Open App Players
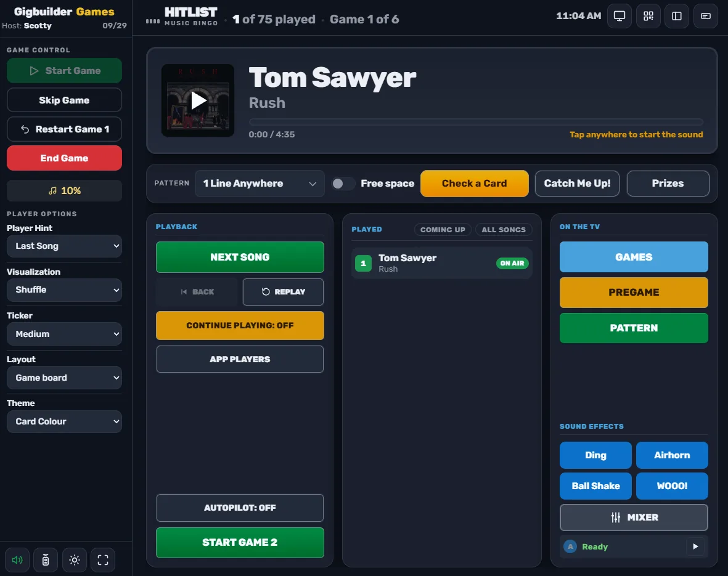The width and height of the screenshot is (728, 576). 240,359
